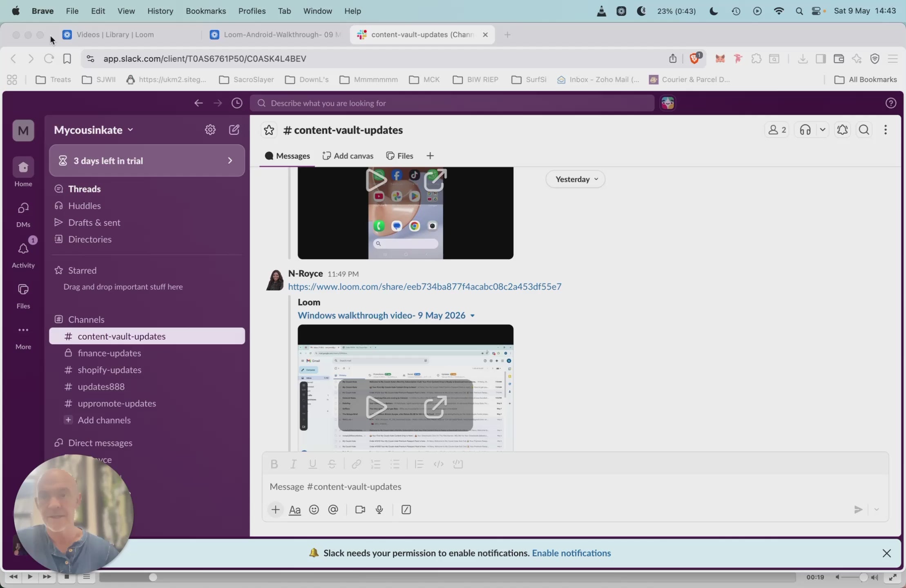Select the shopify-updates channel
Viewport: 906px width, 588px height.
click(147, 370)
